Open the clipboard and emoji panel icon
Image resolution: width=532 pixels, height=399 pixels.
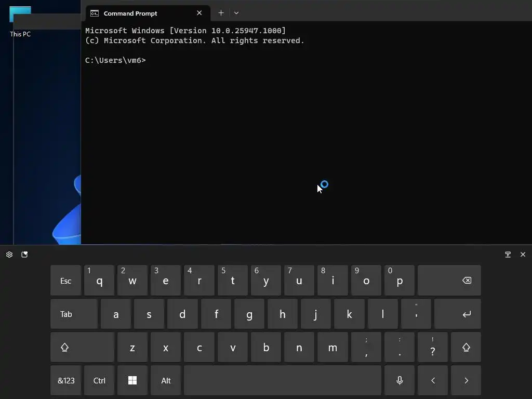(24, 255)
